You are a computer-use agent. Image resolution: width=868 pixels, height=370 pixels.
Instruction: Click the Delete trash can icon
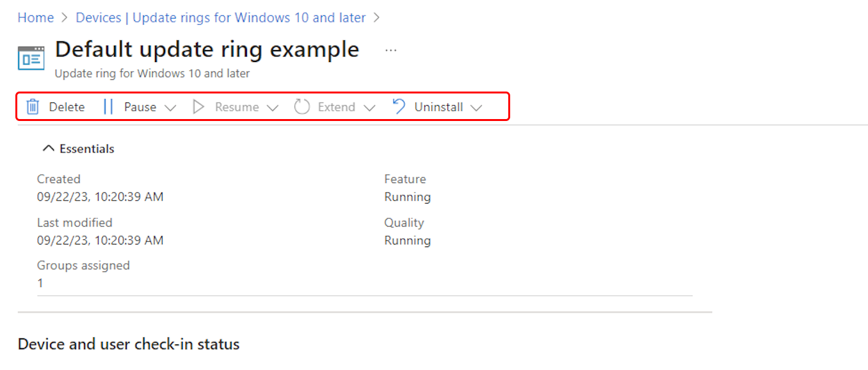pyautogui.click(x=33, y=107)
